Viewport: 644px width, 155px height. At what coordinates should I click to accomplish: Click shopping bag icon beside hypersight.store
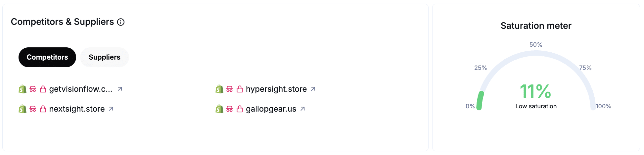(x=240, y=89)
